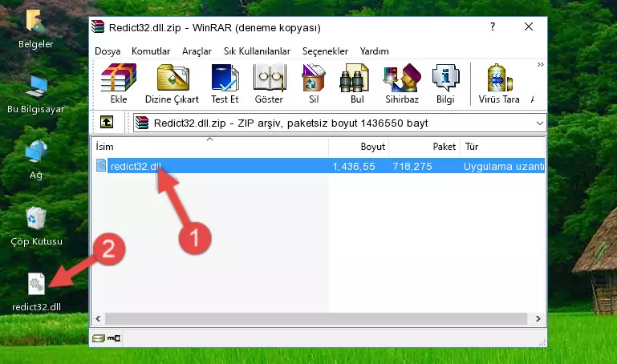Viewport: 617px width, 364px height.
Task: Click the Uygulama uzantı type cell
Action: 503,166
